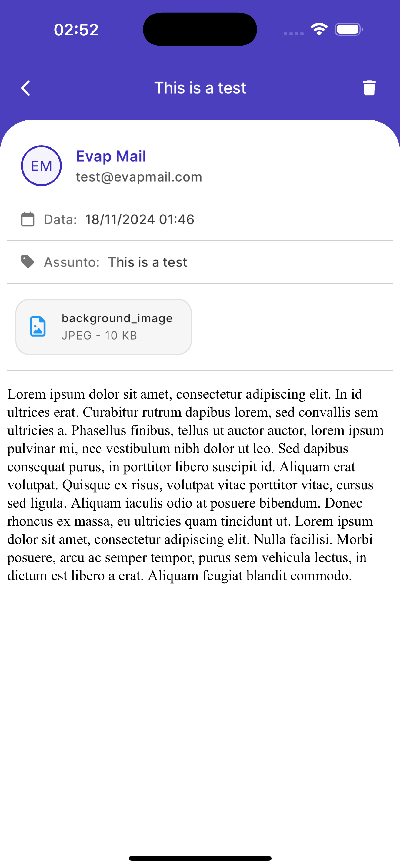Delete this email with the trash icon

pos(369,88)
